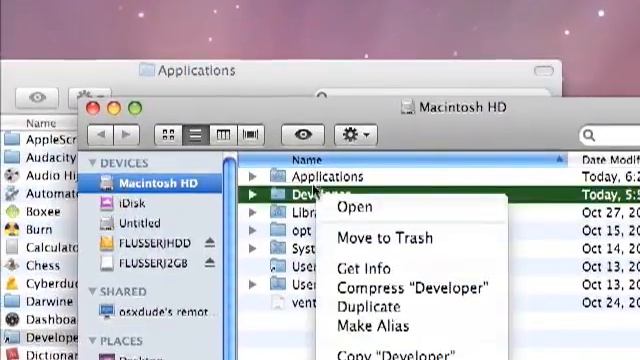Expand the Developer folder row
Screen dimensions: 640x360
coord(253,194)
